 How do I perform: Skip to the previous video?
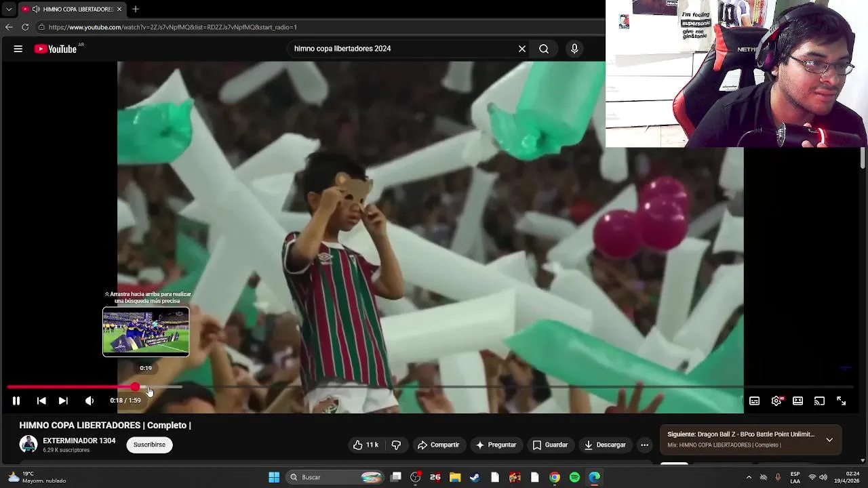[x=41, y=401]
